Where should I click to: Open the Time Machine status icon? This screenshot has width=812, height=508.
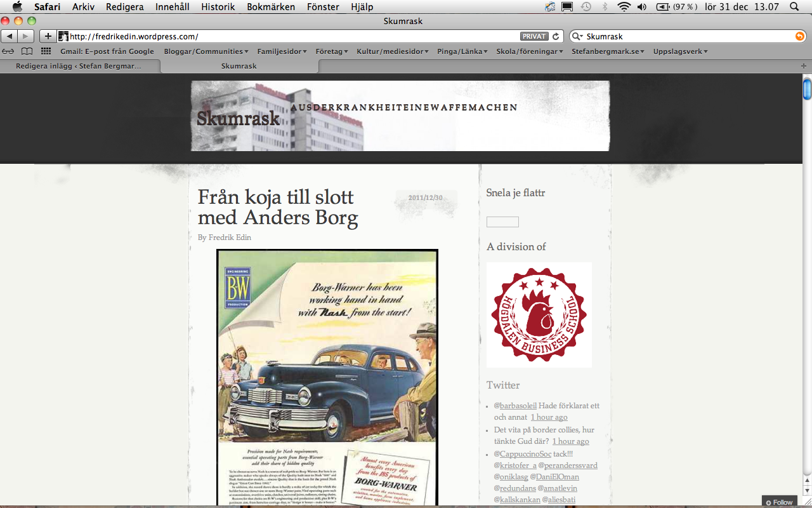(x=586, y=7)
